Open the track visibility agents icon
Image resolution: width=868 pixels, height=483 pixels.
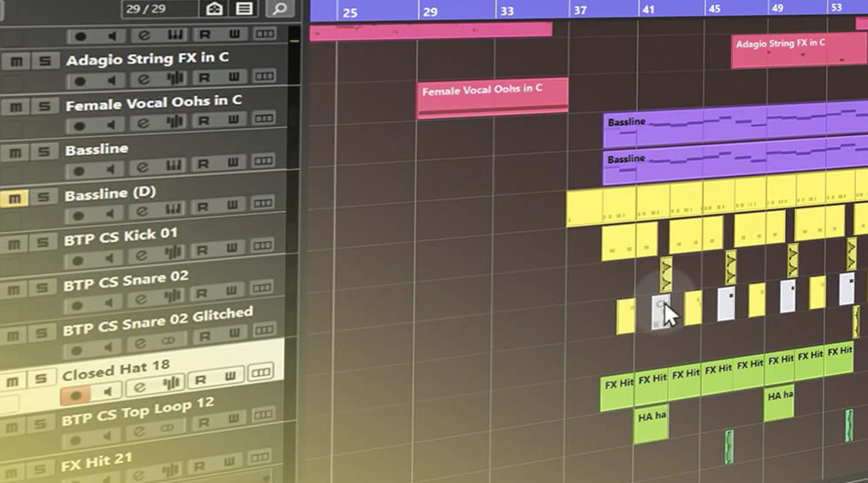[214, 9]
